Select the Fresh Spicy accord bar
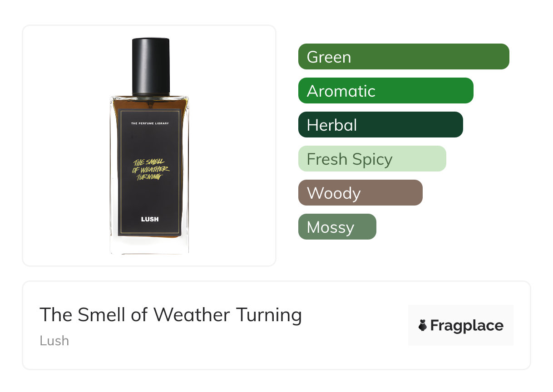 click(372, 159)
